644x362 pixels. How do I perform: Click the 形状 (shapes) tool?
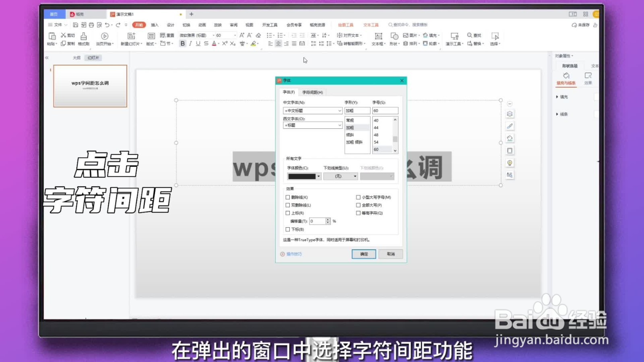(x=394, y=43)
